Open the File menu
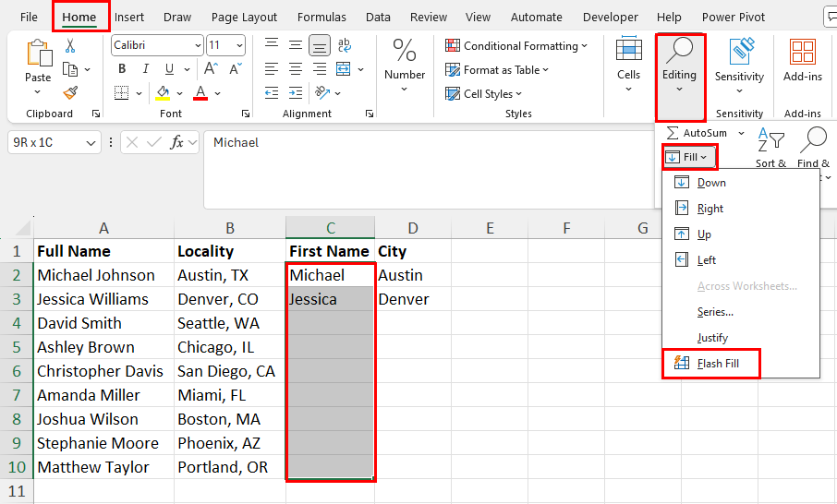This screenshot has width=837, height=504. click(x=29, y=17)
